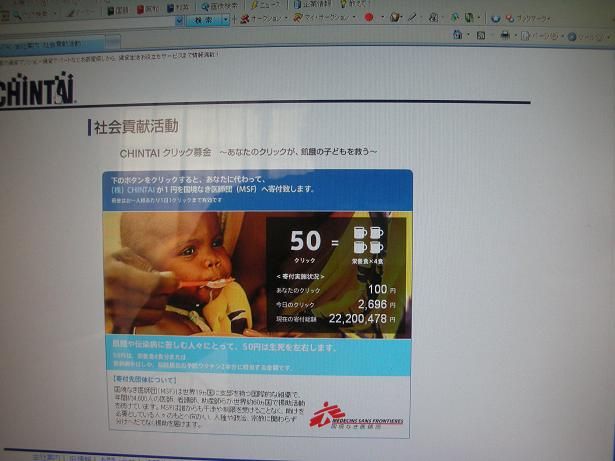Click the Medecins Sans Frontieres logo
This screenshot has height=461, width=615.
tap(357, 416)
